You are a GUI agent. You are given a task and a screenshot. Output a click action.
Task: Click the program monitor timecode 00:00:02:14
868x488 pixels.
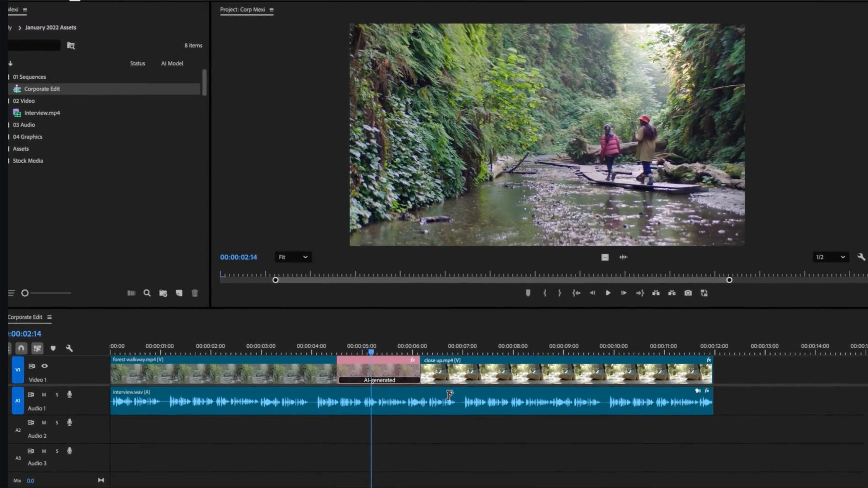(x=239, y=257)
